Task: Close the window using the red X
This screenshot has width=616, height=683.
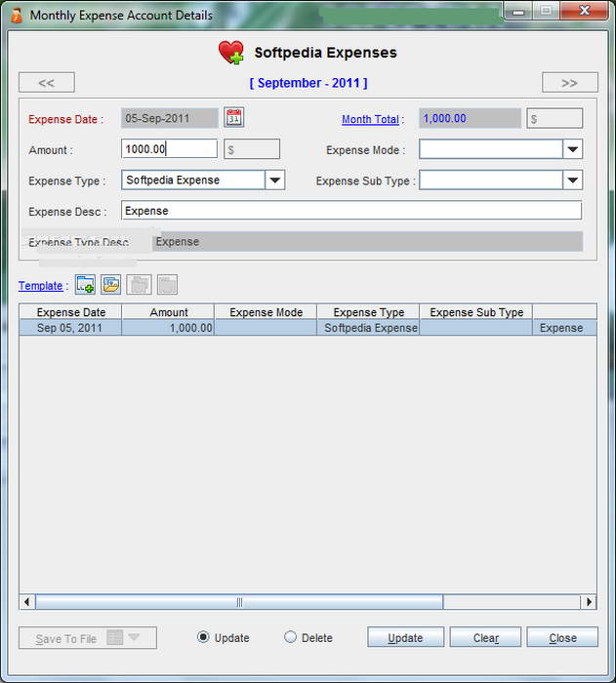Action: click(x=584, y=11)
